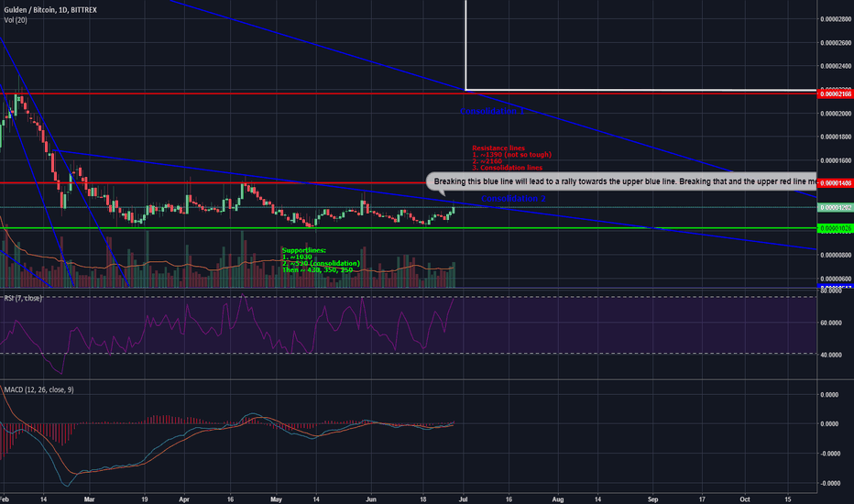Select the red Resistance lines text note
Viewport: 854px width, 504px height.
pos(511,158)
